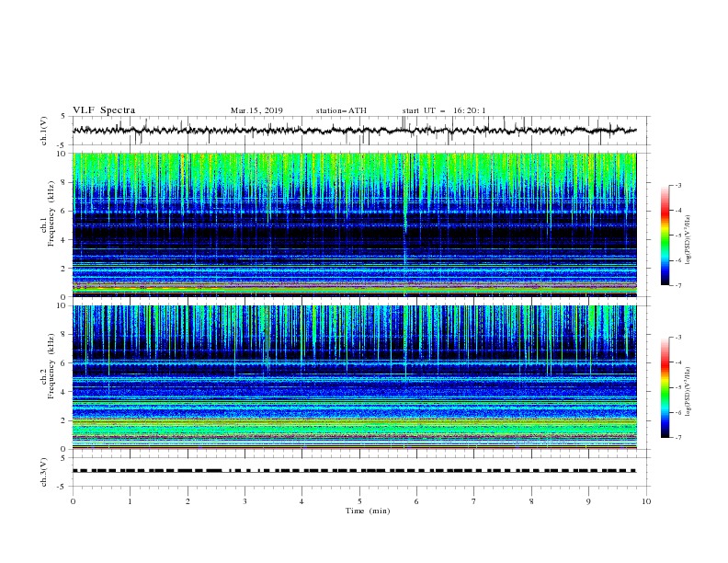
Task: Click the time axis tick label "7"
Action: [474, 501]
